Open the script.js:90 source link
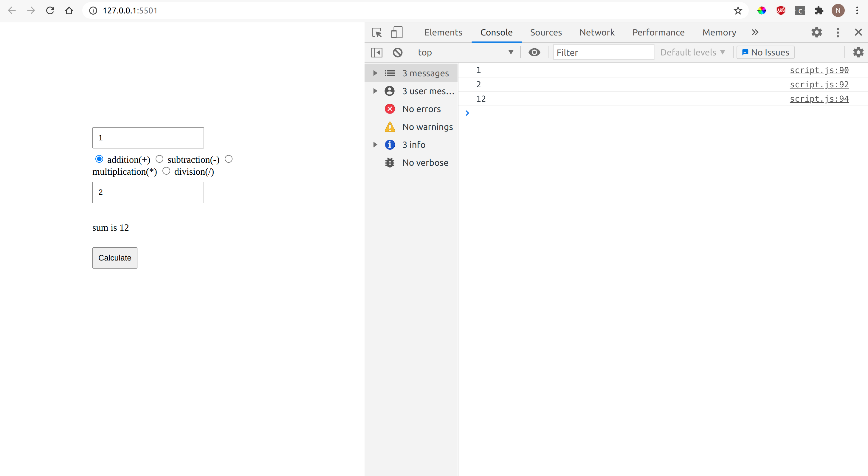Image resolution: width=868 pixels, height=476 pixels. 819,70
